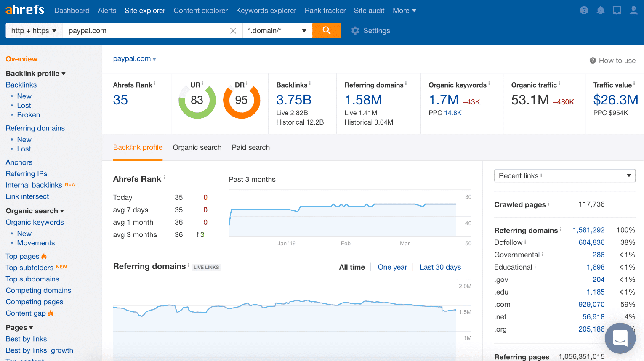Open the *.domain/* search mode dropdown
Screen dimensions: 644x361
pyautogui.click(x=277, y=30)
